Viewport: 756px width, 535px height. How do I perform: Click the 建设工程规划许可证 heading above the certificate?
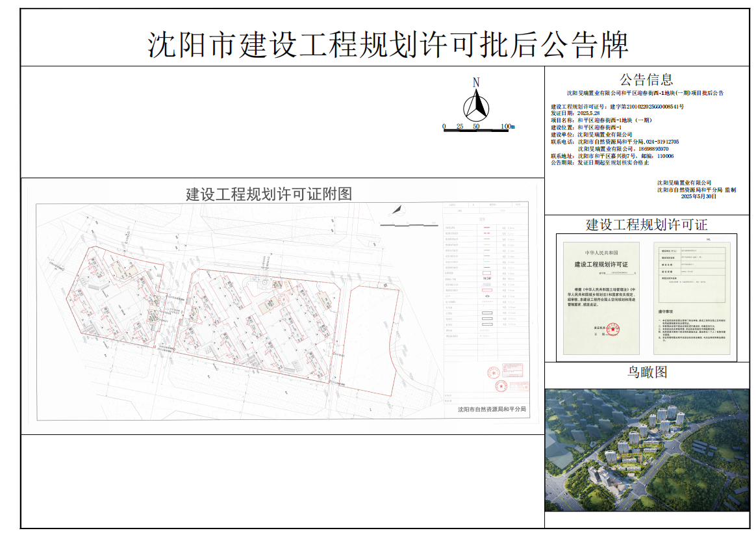pyautogui.click(x=646, y=225)
